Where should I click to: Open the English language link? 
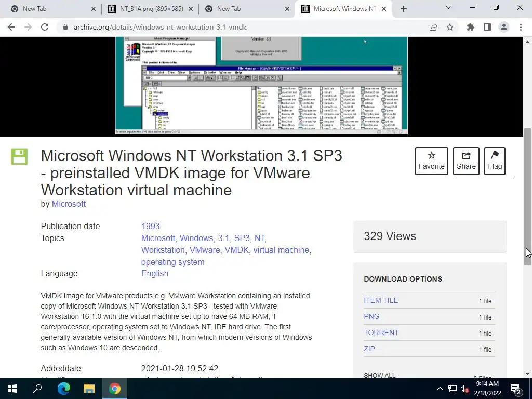pyautogui.click(x=155, y=273)
